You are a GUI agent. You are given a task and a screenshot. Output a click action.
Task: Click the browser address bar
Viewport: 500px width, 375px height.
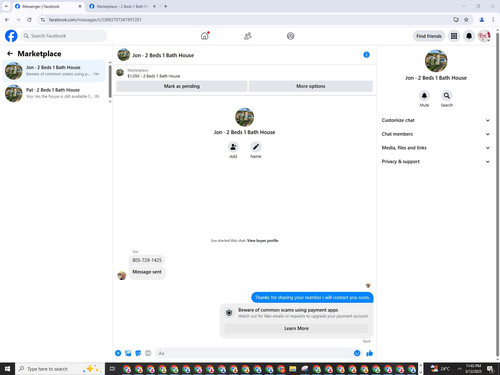(247, 20)
